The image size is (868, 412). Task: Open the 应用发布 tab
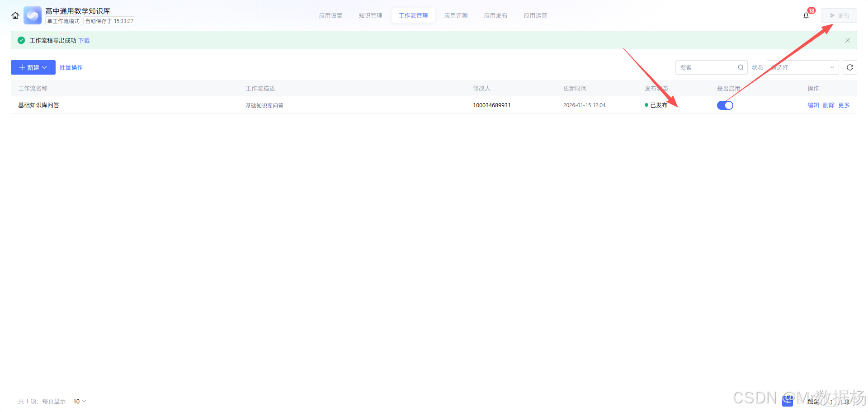(495, 15)
